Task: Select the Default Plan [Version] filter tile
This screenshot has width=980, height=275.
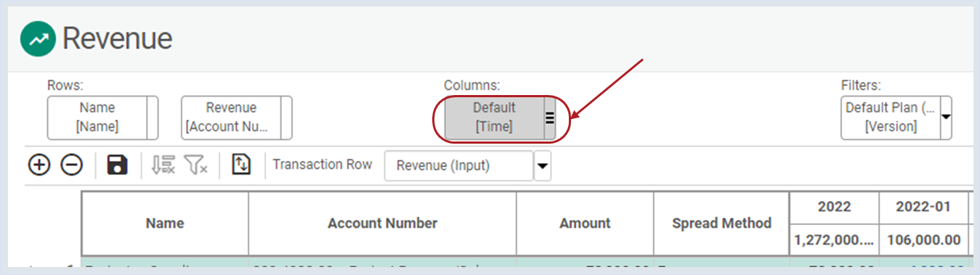Action: coord(891,118)
